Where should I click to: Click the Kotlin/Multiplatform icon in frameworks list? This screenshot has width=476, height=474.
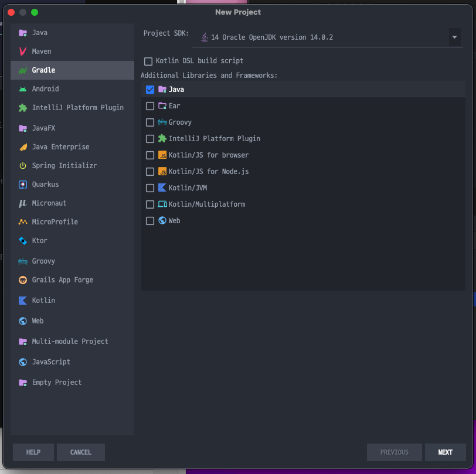162,204
